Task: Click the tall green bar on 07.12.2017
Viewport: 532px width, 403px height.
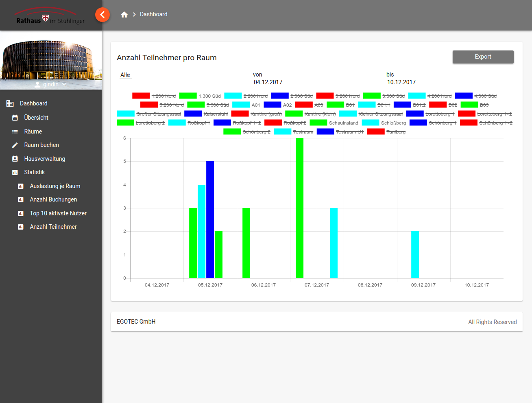Action: (299, 208)
